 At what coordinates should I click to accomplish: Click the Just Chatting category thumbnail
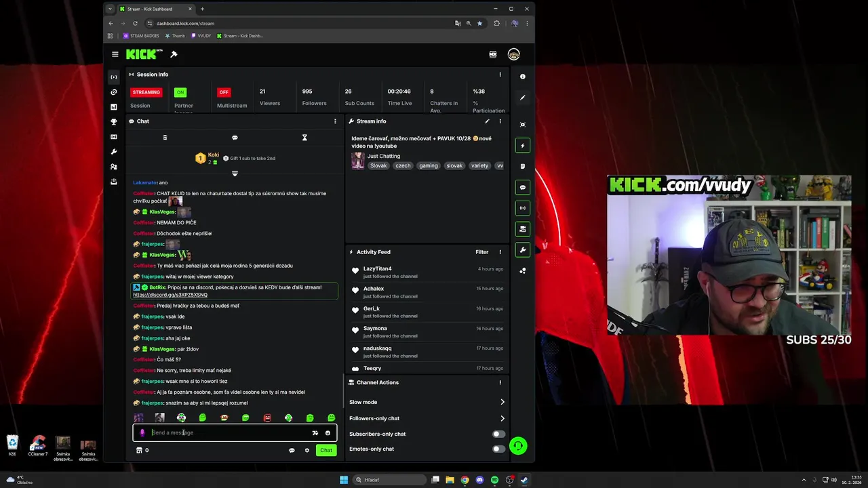point(358,161)
